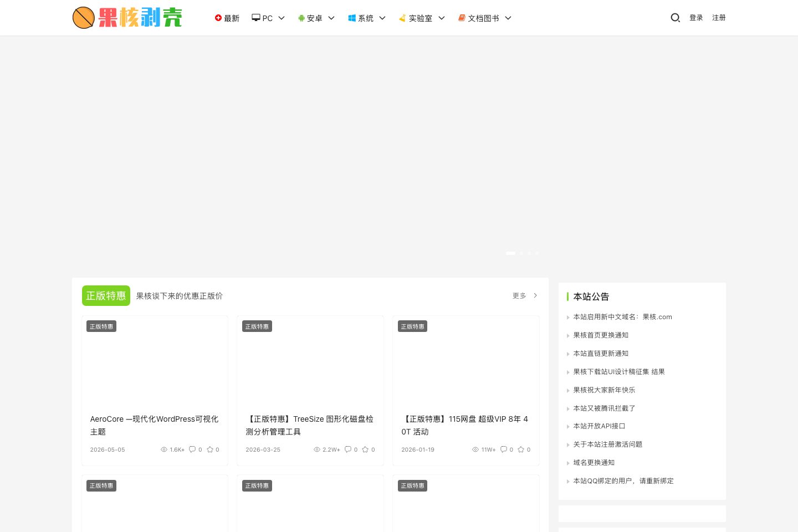Click the 正版特惠 tag on 115网盘 card

[413, 326]
